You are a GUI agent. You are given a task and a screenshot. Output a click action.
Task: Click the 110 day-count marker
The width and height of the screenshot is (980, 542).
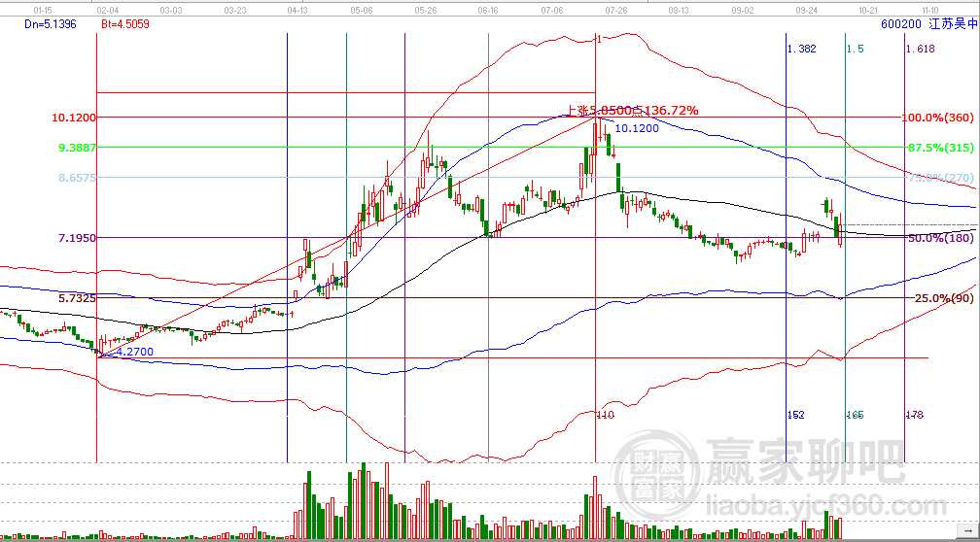607,415
